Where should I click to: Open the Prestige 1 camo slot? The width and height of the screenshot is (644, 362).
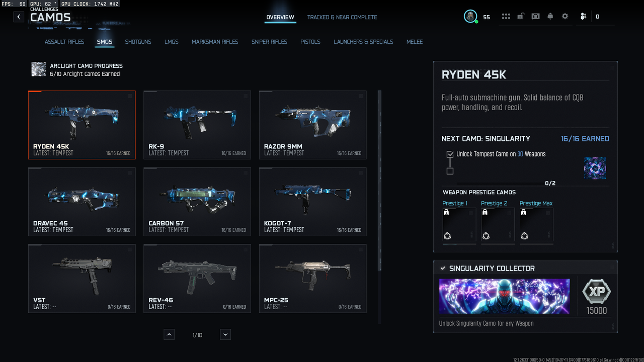(459, 224)
